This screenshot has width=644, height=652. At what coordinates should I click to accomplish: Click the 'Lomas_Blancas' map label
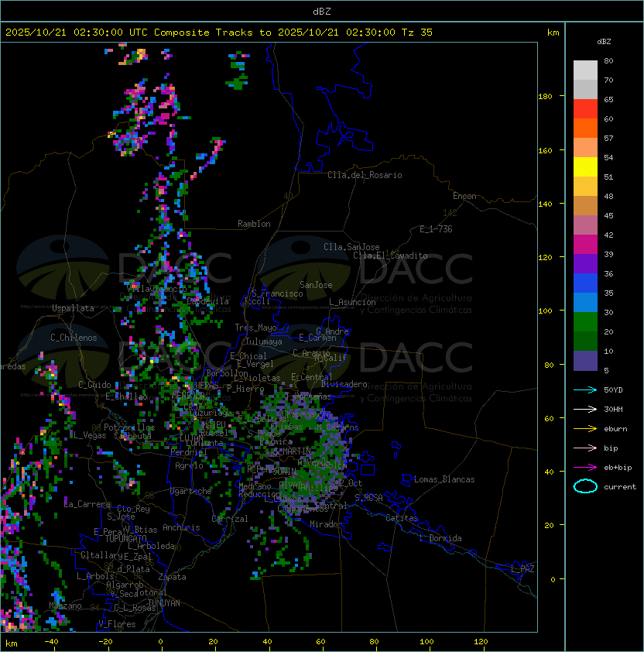coord(444,479)
